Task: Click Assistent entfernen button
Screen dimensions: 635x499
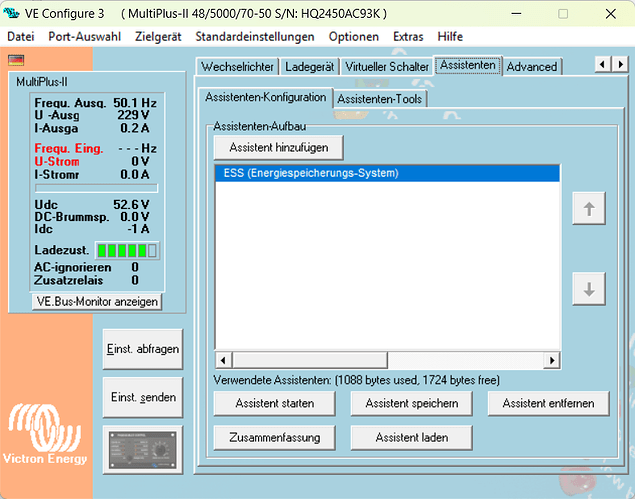Action: [x=548, y=403]
